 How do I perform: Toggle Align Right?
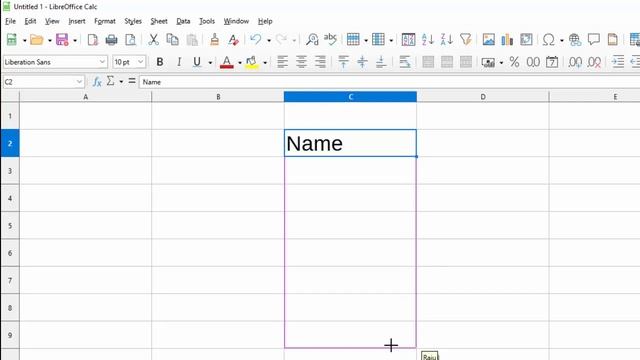click(320, 62)
